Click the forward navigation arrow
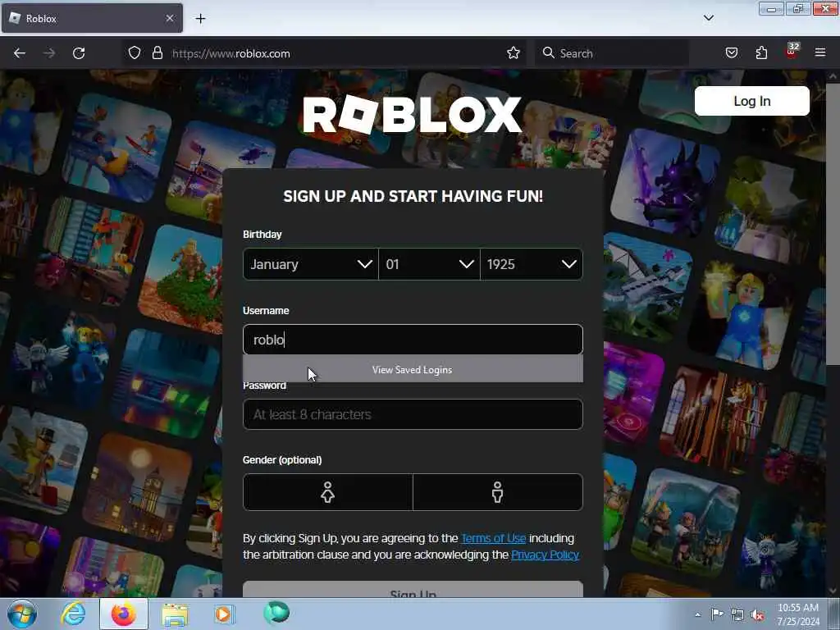840x630 pixels. click(x=48, y=53)
